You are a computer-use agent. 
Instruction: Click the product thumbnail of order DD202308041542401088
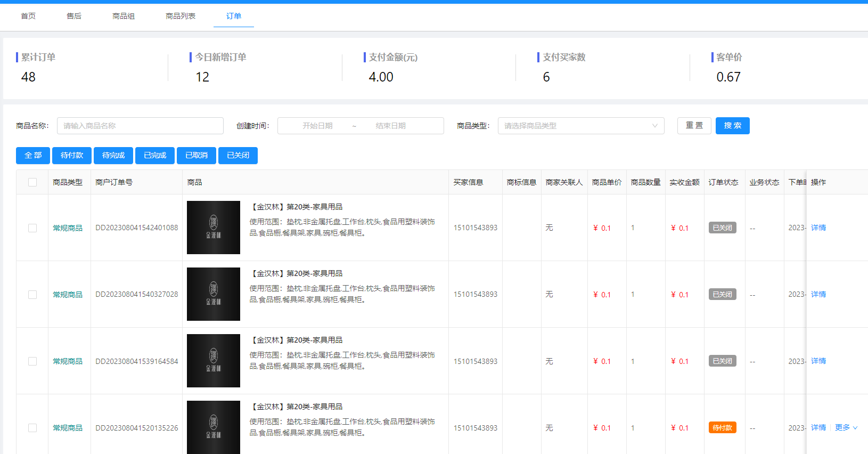pyautogui.click(x=214, y=228)
